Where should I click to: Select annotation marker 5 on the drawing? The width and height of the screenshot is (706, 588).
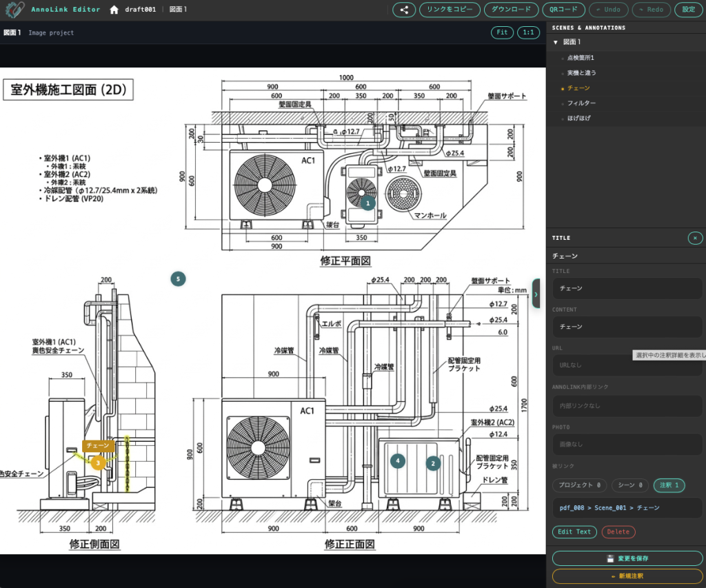[178, 278]
